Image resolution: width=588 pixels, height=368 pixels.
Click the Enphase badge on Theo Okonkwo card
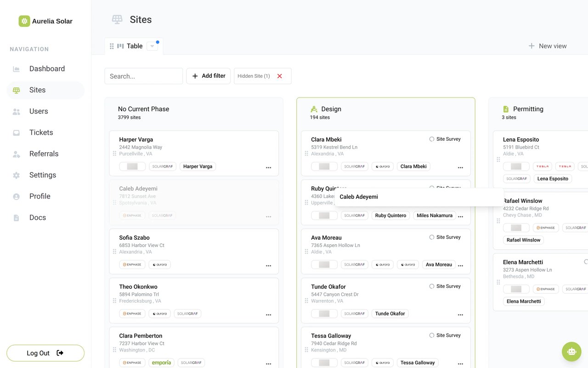(132, 314)
